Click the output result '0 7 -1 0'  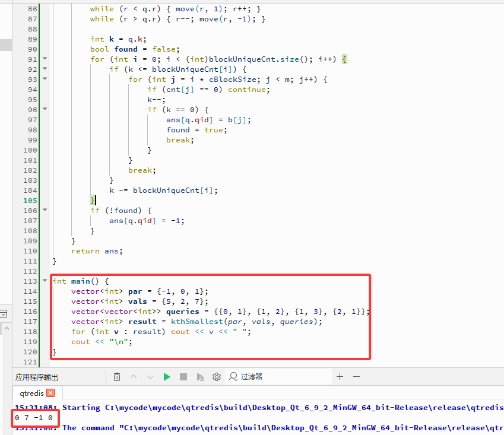33,418
